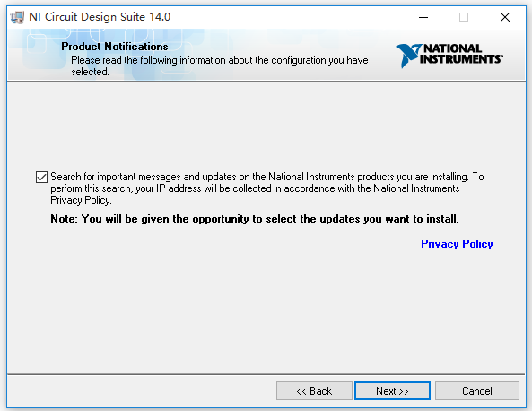Go to the previous step with << Back
532x411 pixels.
tap(314, 391)
